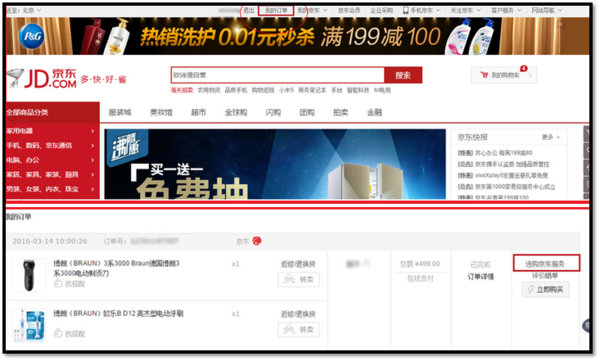This screenshot has width=600, height=361.
Task: Open 我的订单 in the top bar
Action: (276, 10)
